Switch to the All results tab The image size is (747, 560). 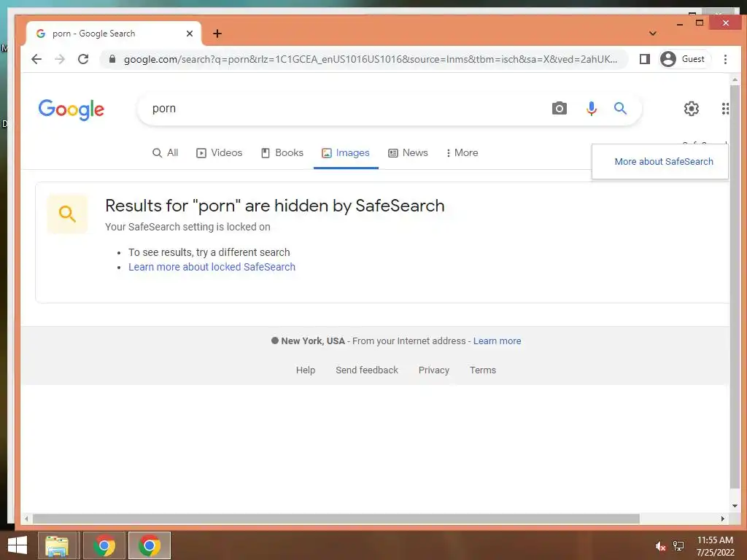point(166,153)
